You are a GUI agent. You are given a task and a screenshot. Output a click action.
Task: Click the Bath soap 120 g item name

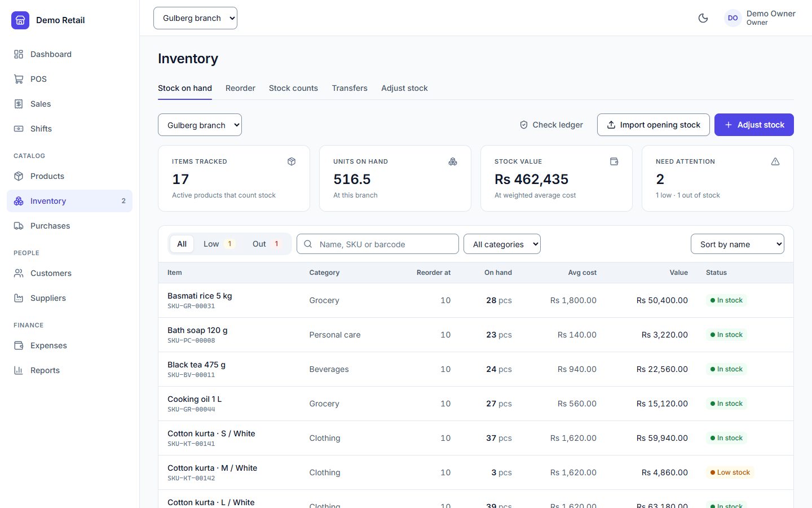click(x=197, y=330)
